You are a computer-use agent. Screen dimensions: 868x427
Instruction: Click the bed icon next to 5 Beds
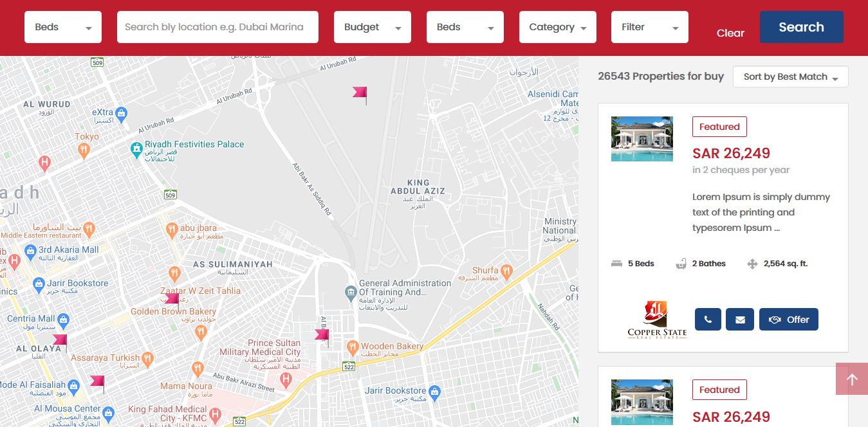click(x=616, y=264)
